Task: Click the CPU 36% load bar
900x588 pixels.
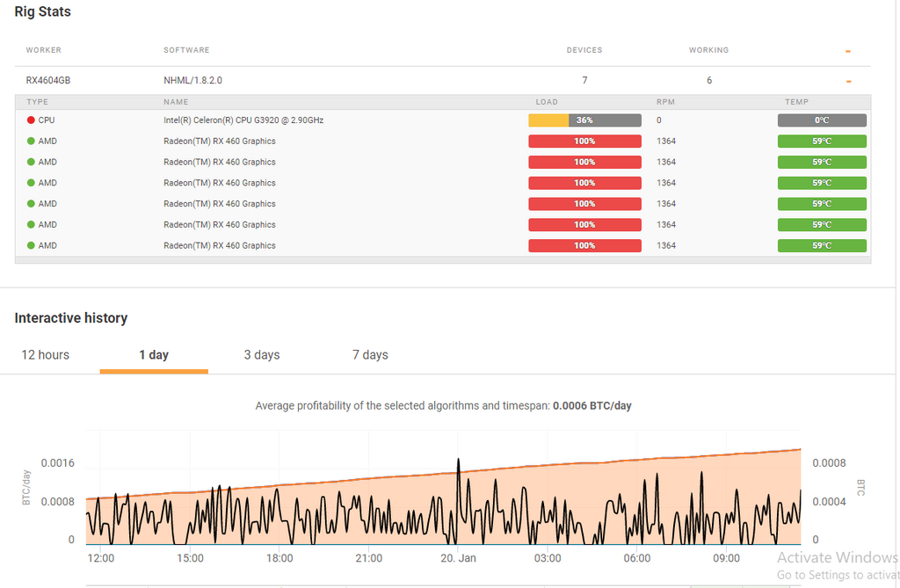Action: pos(584,120)
